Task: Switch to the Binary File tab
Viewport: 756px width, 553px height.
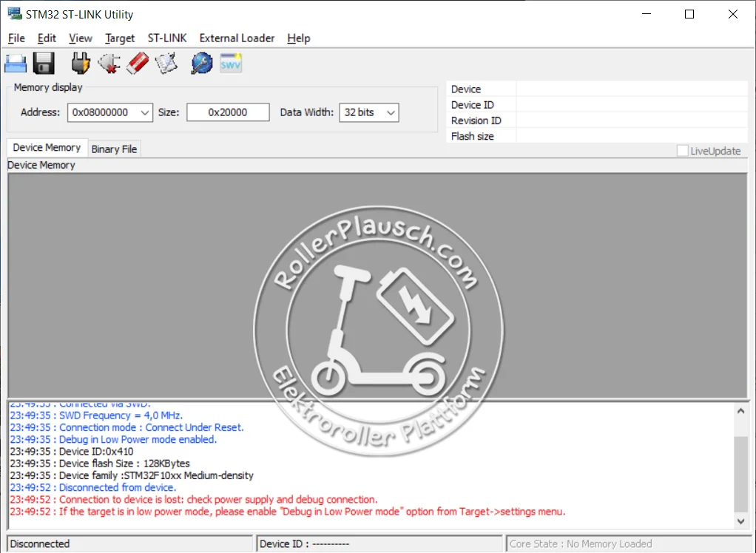Action: pos(114,149)
